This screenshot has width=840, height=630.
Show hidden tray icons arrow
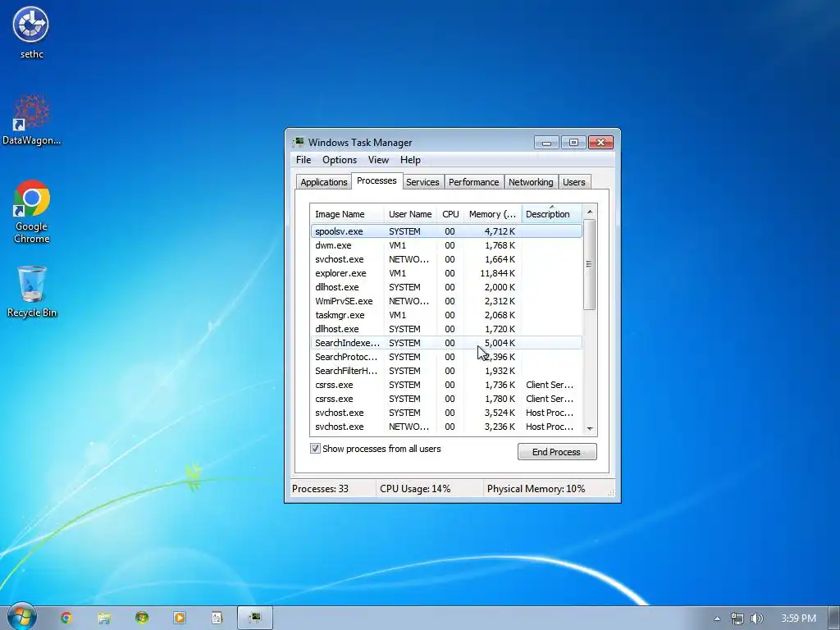(717, 619)
